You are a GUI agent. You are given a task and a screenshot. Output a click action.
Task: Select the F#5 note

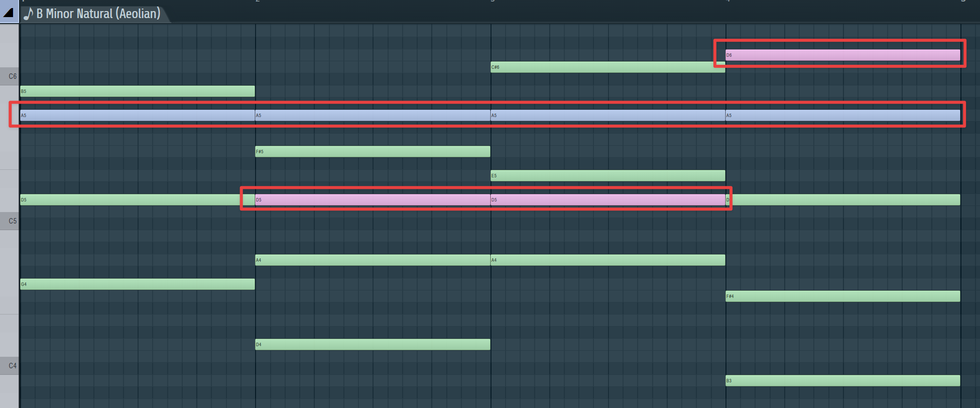tap(373, 152)
